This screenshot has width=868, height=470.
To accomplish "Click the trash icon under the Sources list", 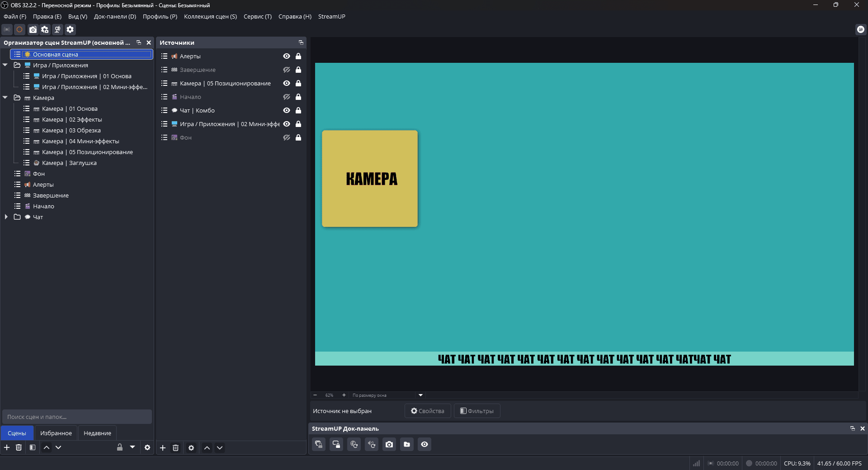I will 176,448.
